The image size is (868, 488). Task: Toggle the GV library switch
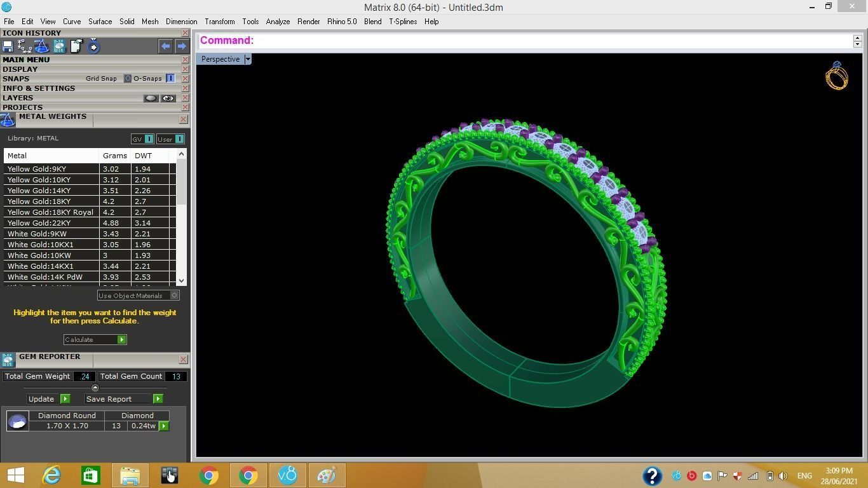click(149, 139)
